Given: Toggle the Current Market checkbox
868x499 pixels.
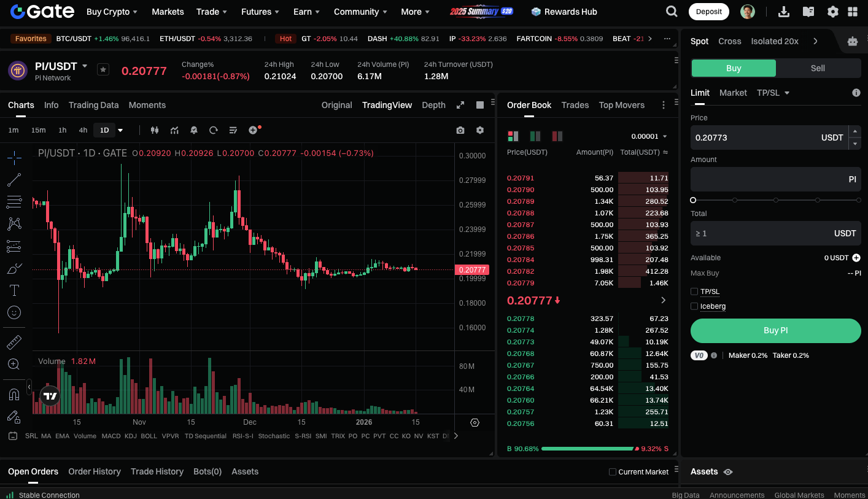Looking at the screenshot, I should (612, 472).
